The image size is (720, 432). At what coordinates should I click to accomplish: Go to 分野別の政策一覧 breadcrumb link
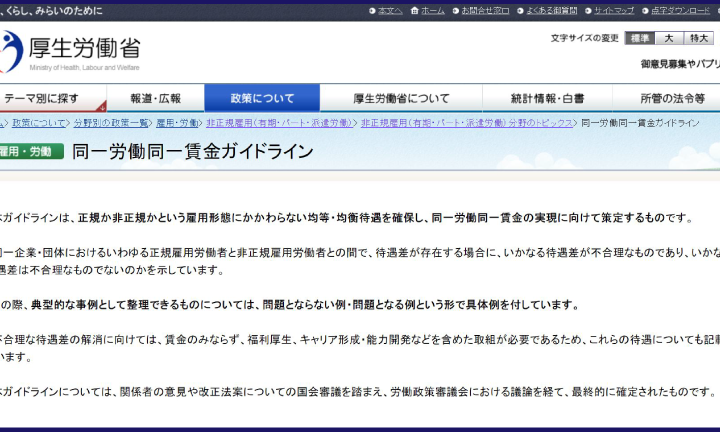click(x=111, y=123)
